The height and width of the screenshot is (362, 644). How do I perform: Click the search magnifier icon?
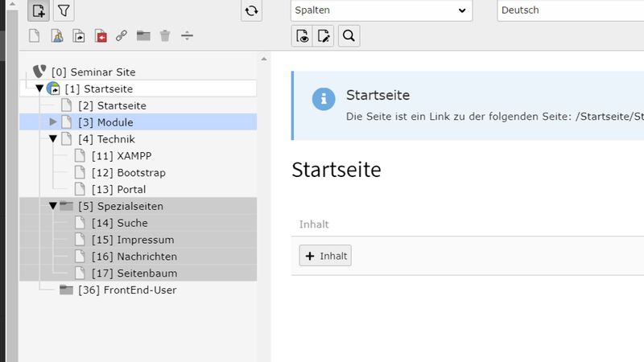[349, 35]
